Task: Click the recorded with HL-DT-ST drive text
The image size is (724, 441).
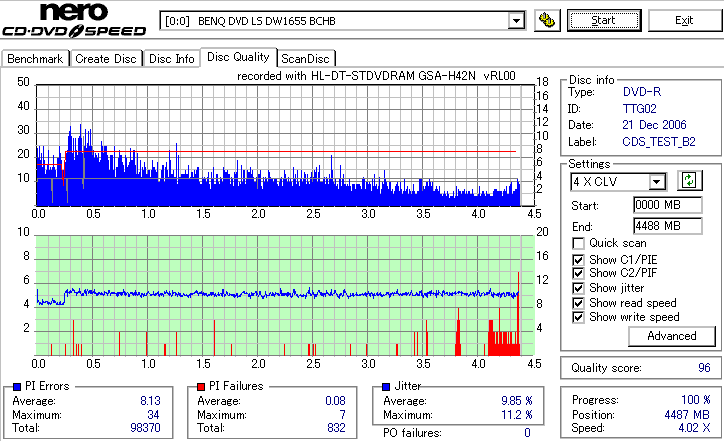Action: pos(376,76)
